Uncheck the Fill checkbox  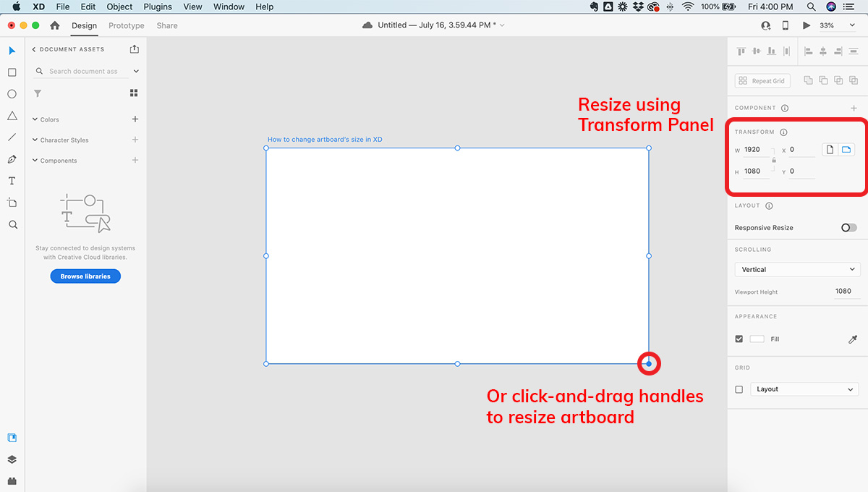(739, 339)
